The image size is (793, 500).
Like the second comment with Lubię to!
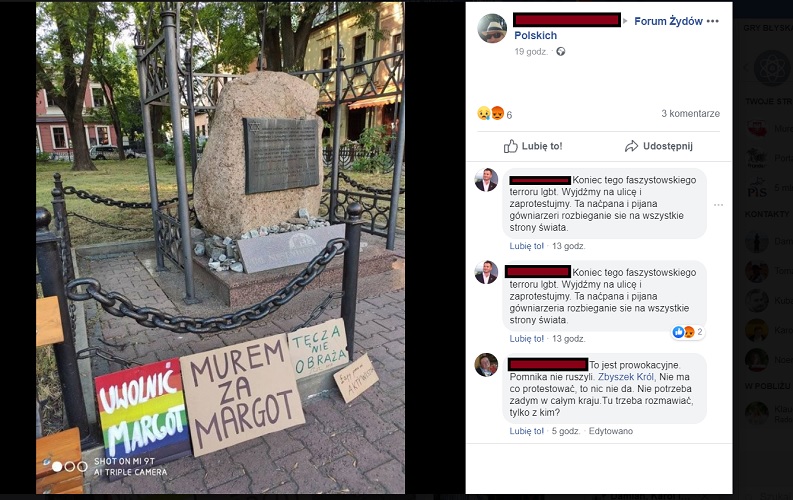[526, 339]
